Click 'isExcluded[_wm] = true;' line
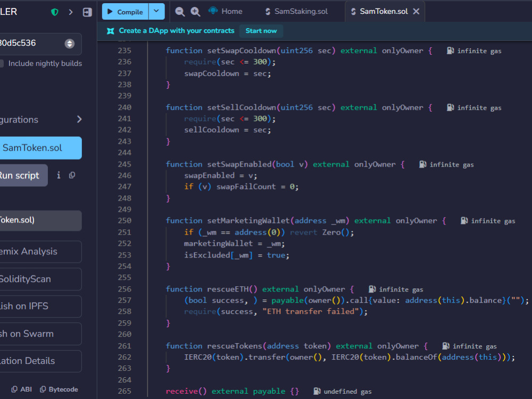 [237, 255]
